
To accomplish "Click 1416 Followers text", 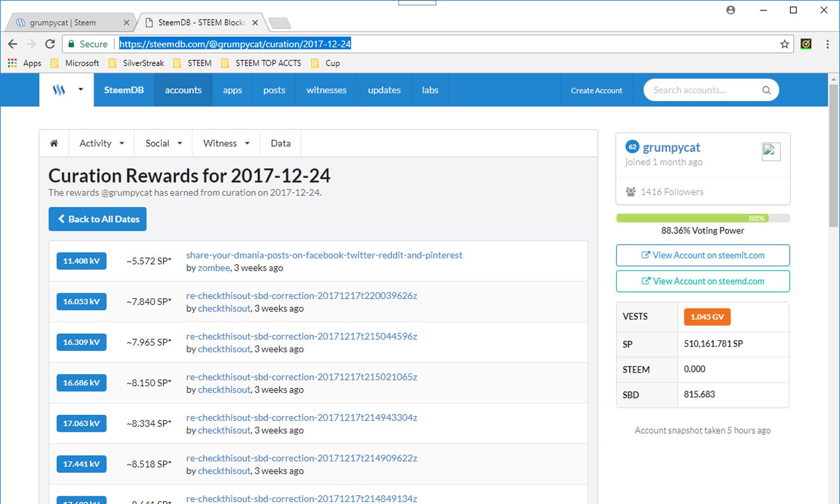I will coord(672,192).
